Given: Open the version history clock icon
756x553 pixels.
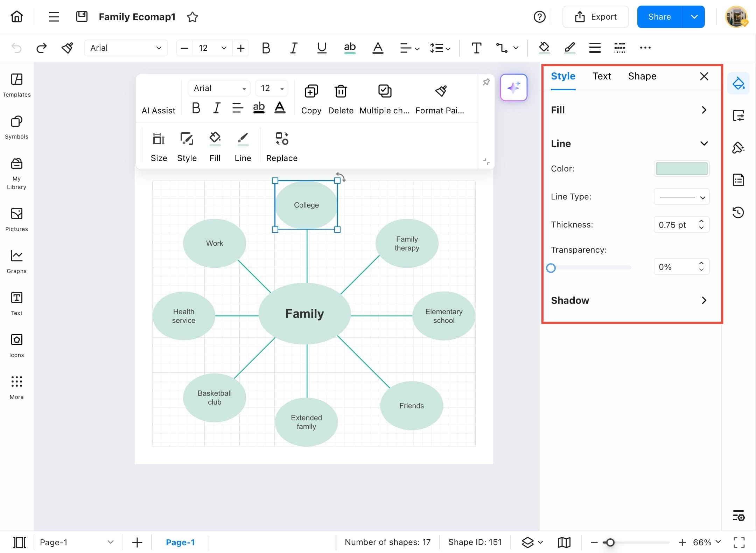Looking at the screenshot, I should coord(738,212).
